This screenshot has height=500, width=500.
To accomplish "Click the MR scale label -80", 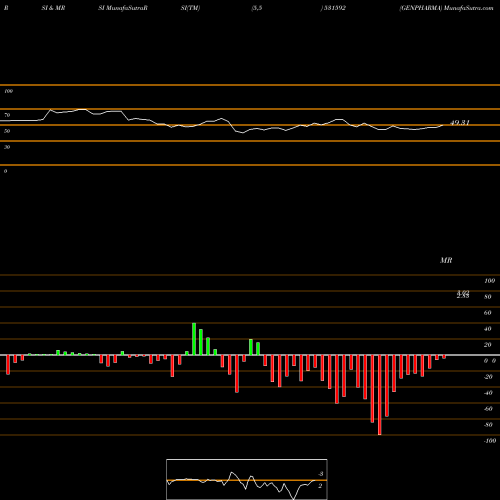I will (488, 425).
